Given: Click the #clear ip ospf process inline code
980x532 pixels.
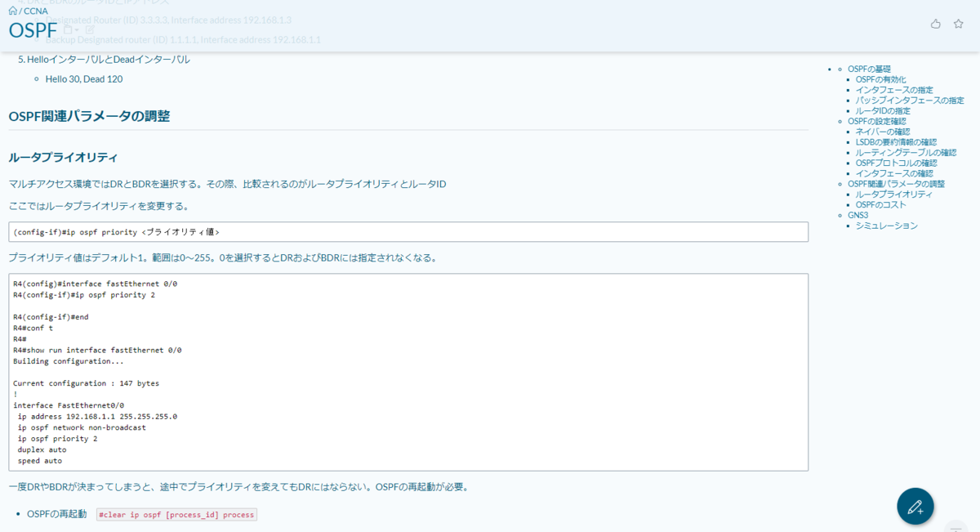Looking at the screenshot, I should pyautogui.click(x=176, y=515).
